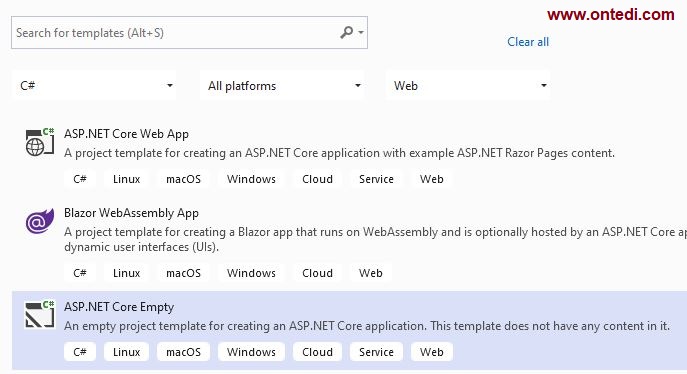
Task: Click Linux tag under ASP.NET Core Web App
Action: point(127,179)
